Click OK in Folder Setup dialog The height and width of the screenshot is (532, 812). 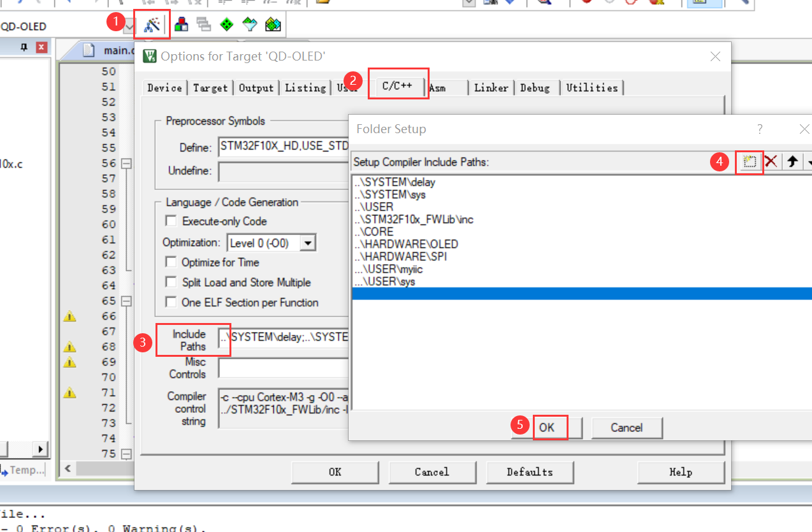[547, 428]
